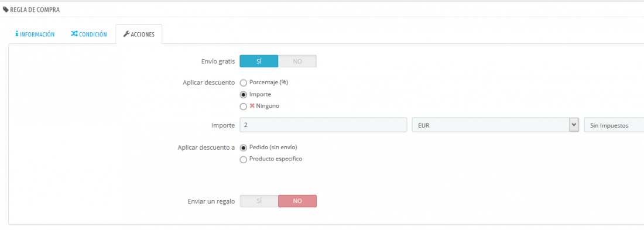
Task: Click the Importe amount input field
Action: tap(323, 125)
